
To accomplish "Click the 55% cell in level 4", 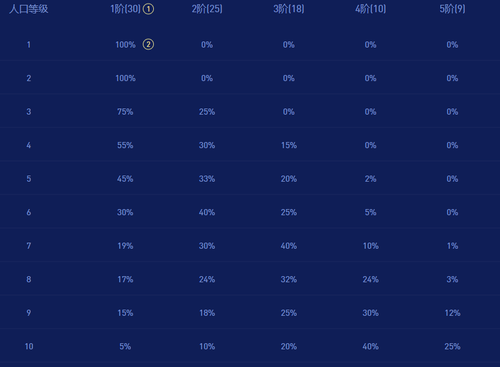I will [125, 145].
